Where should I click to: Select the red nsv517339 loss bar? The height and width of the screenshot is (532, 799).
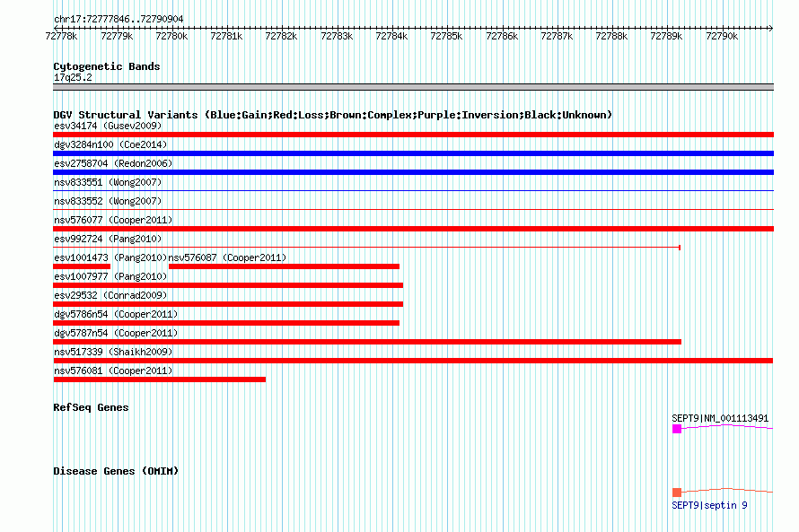pyautogui.click(x=413, y=361)
